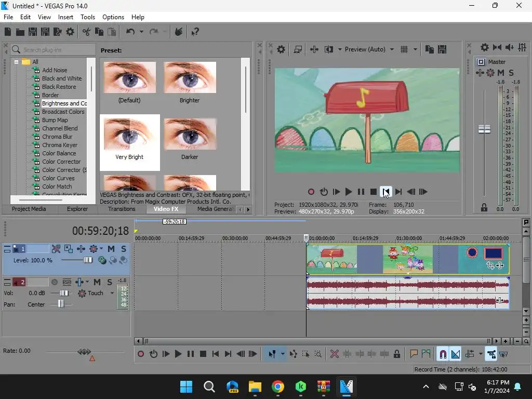Open the Tools menu
Image resolution: width=532 pixels, height=399 pixels.
[x=87, y=17]
